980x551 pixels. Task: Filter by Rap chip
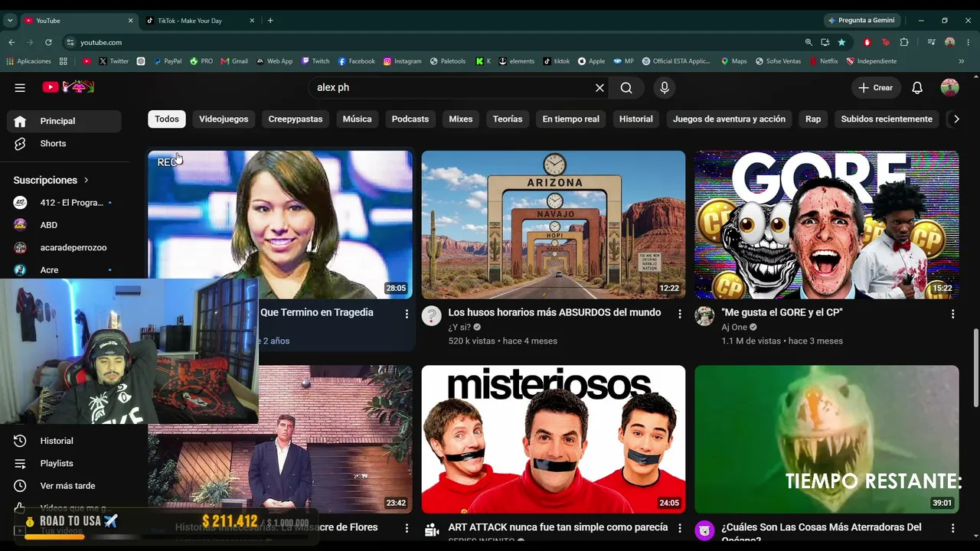coord(813,119)
